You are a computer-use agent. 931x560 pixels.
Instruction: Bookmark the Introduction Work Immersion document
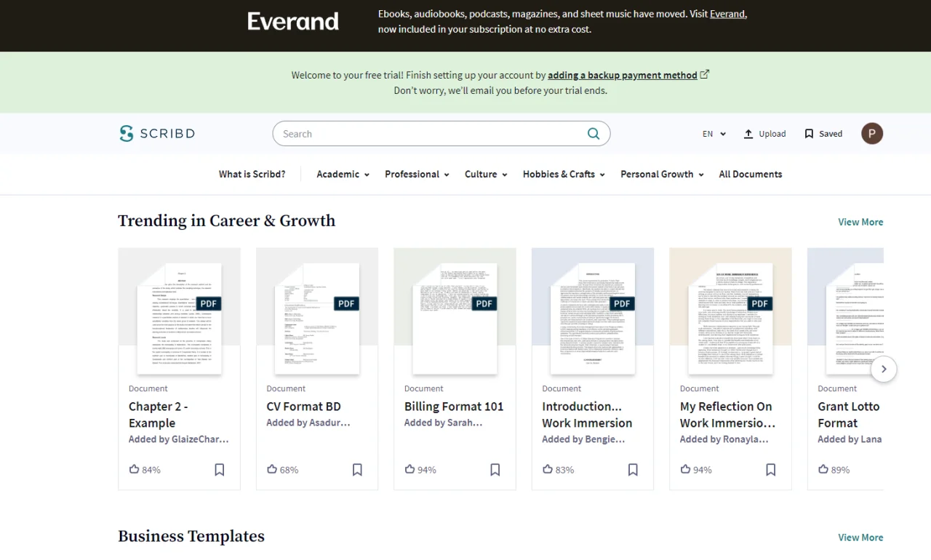tap(633, 470)
